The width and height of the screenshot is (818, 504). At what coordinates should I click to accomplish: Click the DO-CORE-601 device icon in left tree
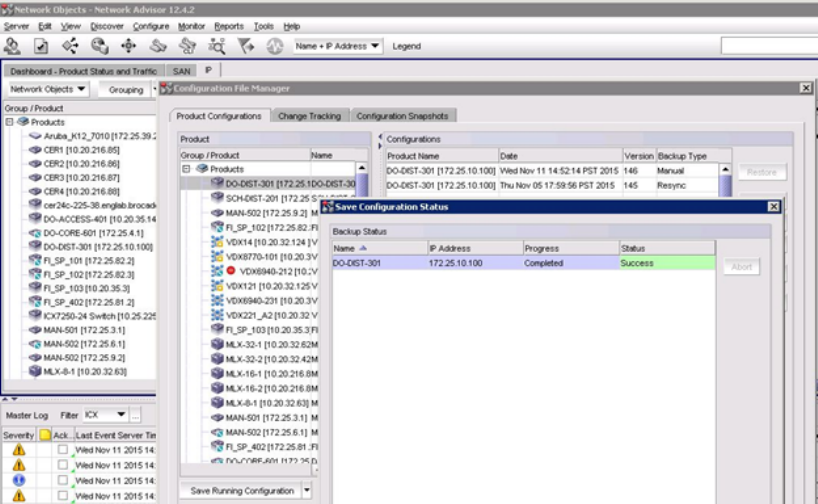tap(35, 233)
